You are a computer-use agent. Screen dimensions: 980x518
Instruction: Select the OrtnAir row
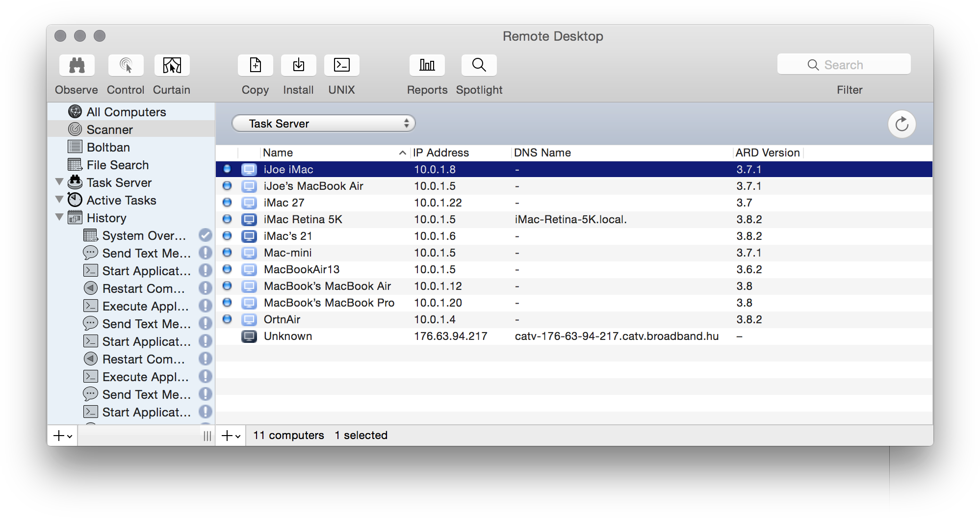pyautogui.click(x=574, y=319)
